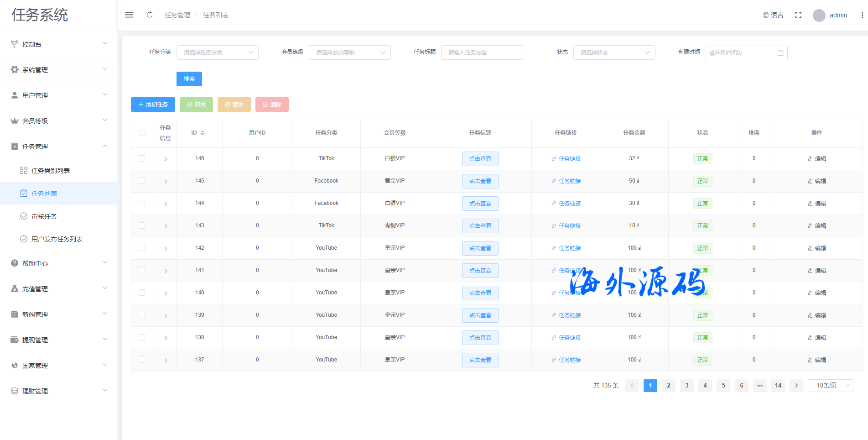Click the task title input field
The height and width of the screenshot is (440, 868).
[482, 52]
